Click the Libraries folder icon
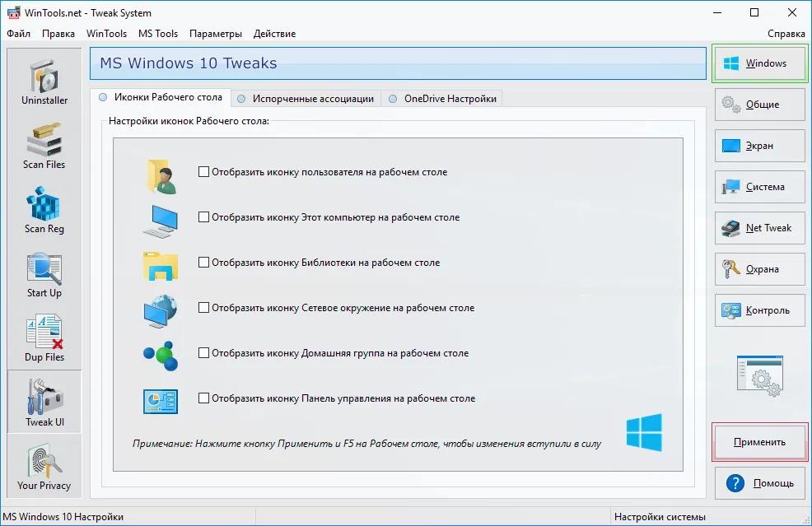Viewport: 812px width, 526px height. (x=161, y=266)
